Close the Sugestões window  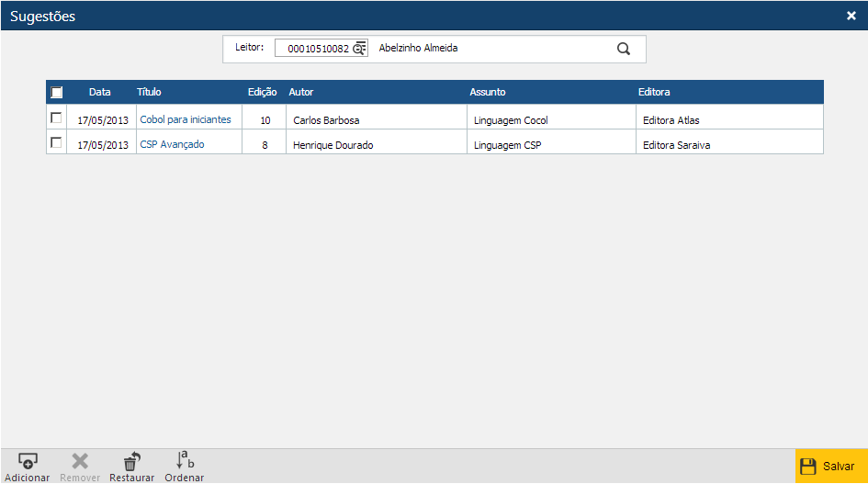click(851, 16)
